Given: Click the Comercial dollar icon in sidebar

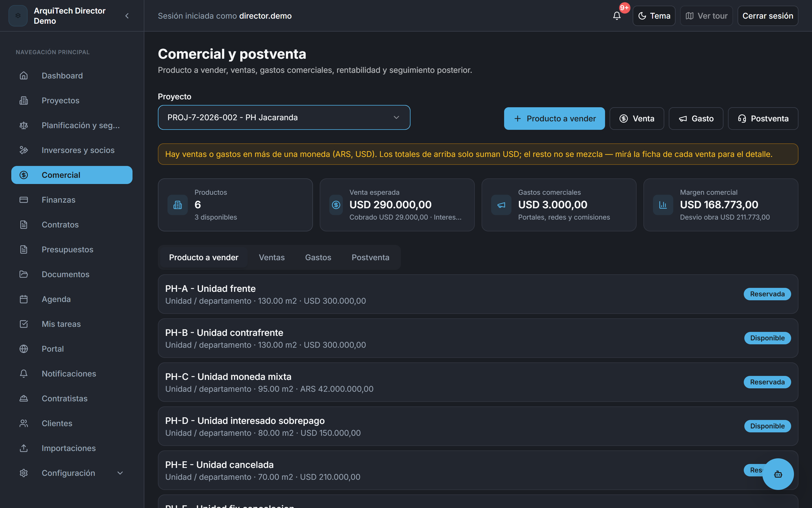Looking at the screenshot, I should pos(23,175).
